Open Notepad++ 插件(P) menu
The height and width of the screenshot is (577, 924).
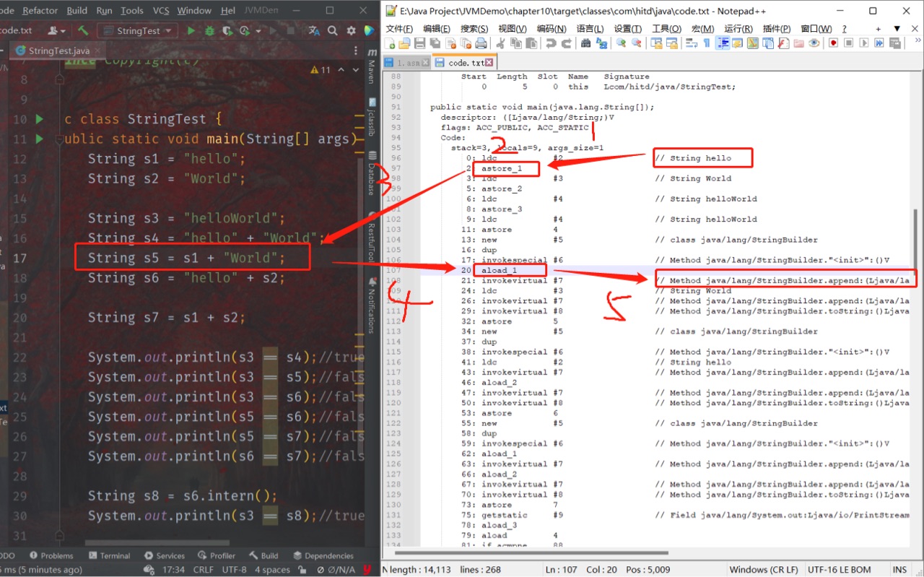pyautogui.click(x=777, y=28)
